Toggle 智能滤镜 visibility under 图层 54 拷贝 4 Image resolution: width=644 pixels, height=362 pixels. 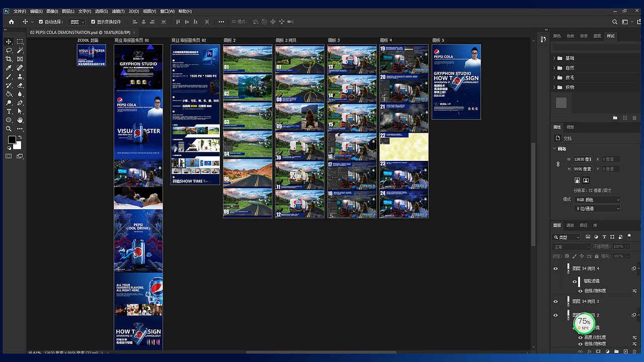tap(575, 282)
